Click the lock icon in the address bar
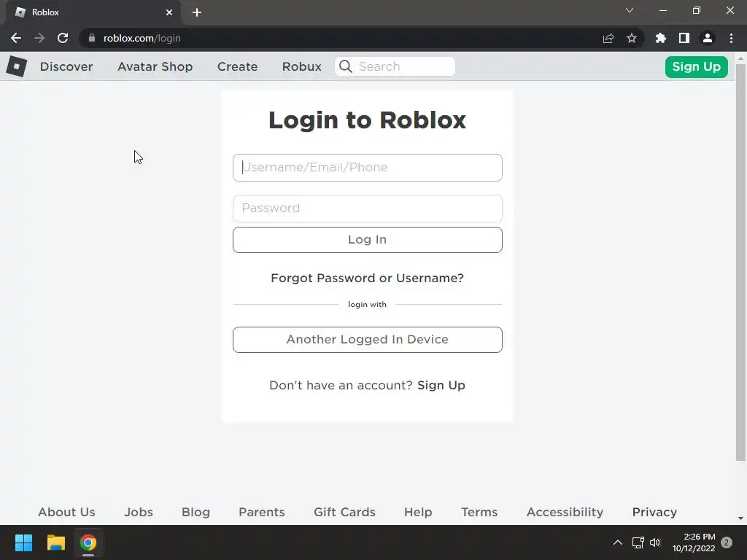The image size is (747, 560). point(92,38)
